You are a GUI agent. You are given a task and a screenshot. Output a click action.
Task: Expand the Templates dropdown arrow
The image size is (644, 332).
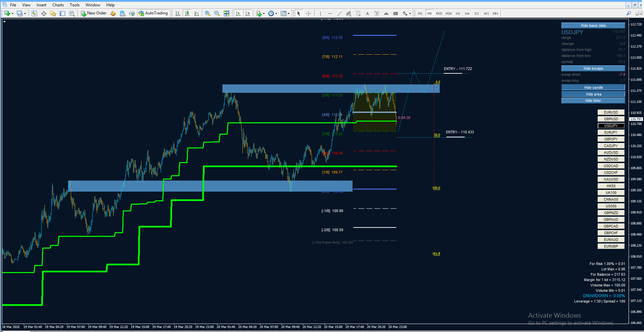(289, 14)
